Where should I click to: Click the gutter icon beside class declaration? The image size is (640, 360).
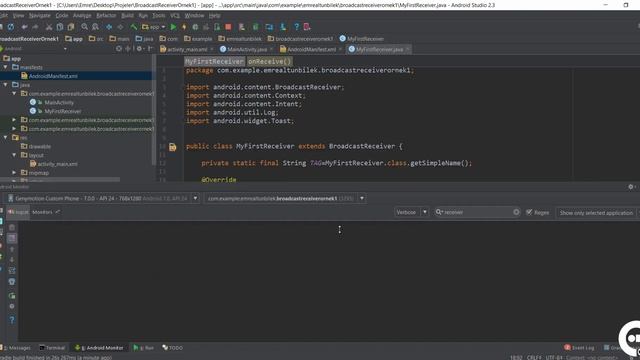[173, 147]
